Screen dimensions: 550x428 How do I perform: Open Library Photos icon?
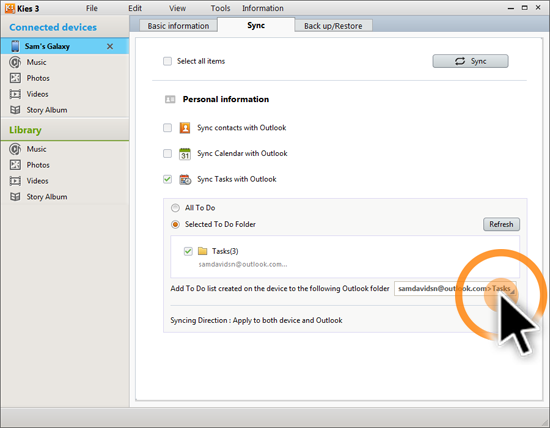pyautogui.click(x=15, y=165)
